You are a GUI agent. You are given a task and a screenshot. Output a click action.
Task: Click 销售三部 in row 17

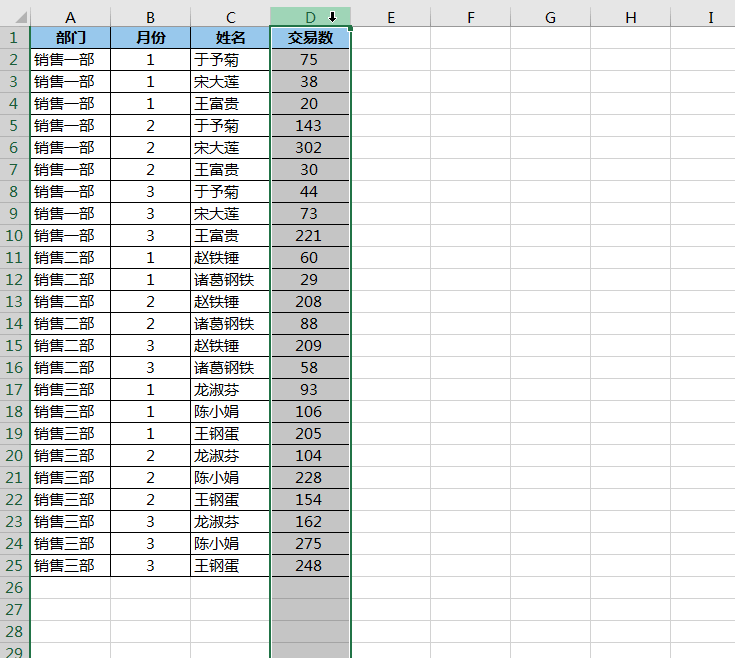[x=64, y=389]
